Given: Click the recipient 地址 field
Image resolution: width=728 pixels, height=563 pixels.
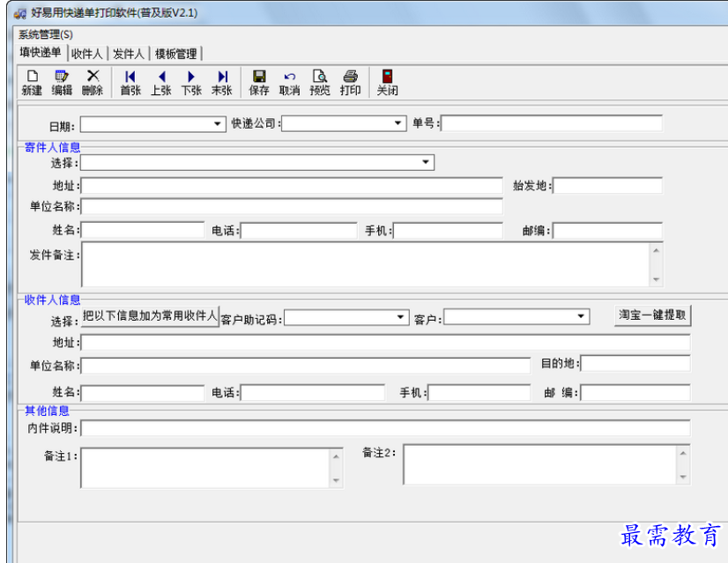Looking at the screenshot, I should pos(386,343).
